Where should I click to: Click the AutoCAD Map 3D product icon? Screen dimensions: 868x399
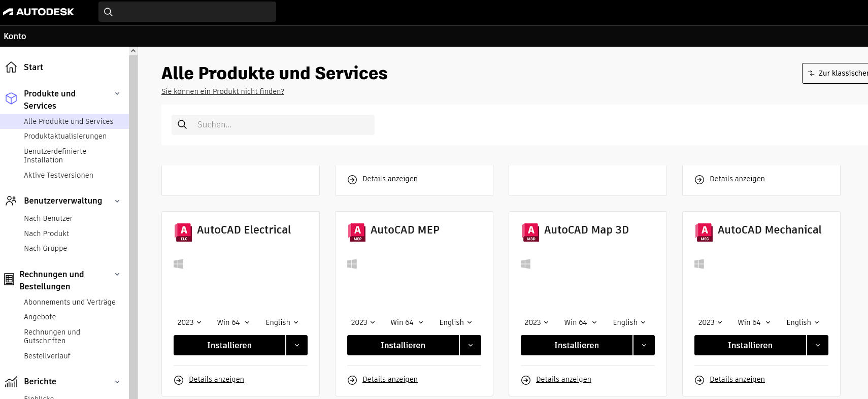tap(530, 232)
